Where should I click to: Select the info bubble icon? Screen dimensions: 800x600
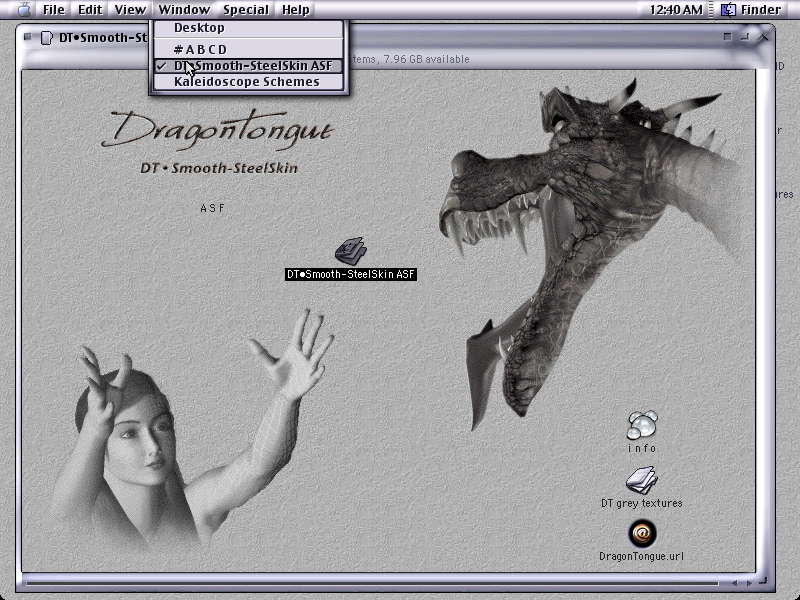[x=642, y=425]
